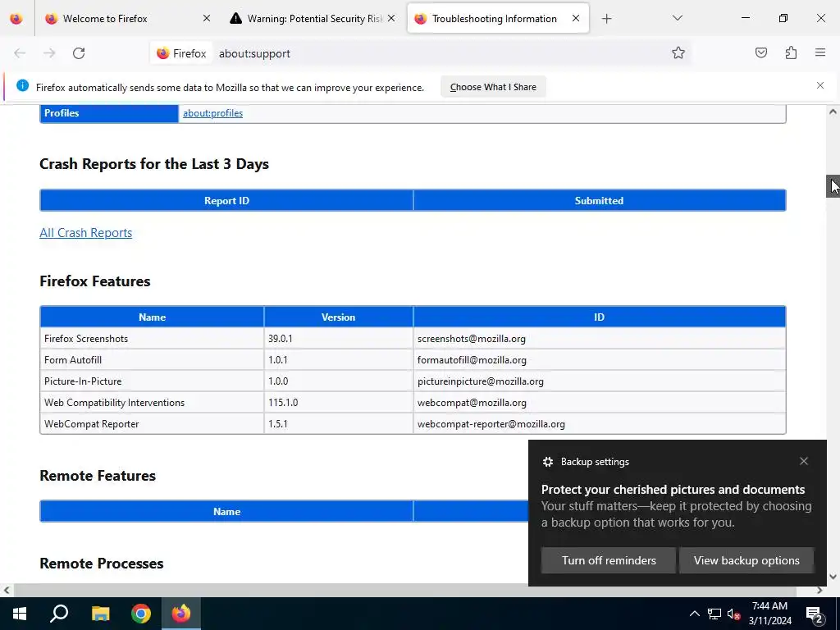Close the Welcome to Firefox tab
Screen dimensions: 840x630
coord(206,19)
